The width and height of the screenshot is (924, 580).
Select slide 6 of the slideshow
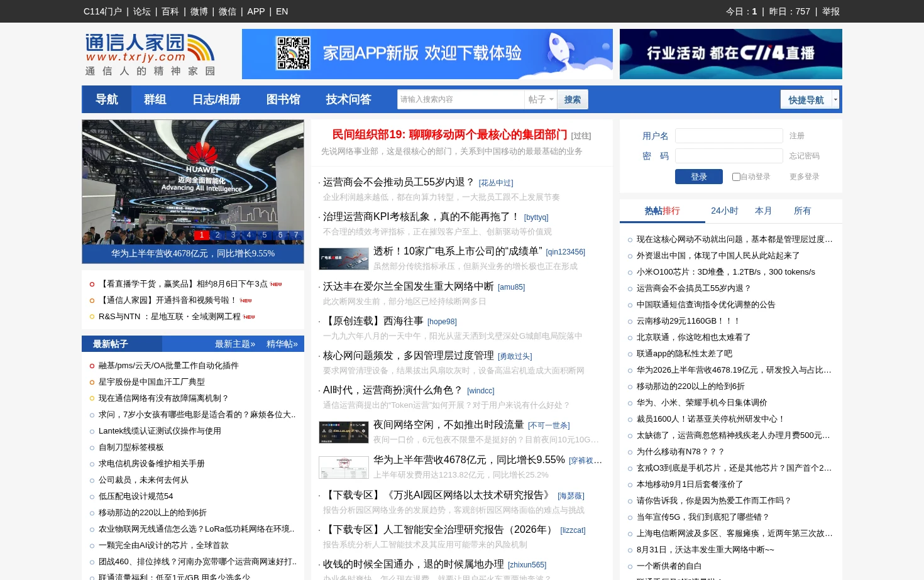[280, 235]
